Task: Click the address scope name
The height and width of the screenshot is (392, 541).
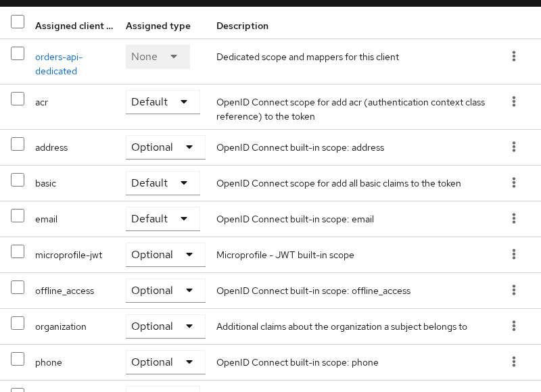Action: click(51, 147)
